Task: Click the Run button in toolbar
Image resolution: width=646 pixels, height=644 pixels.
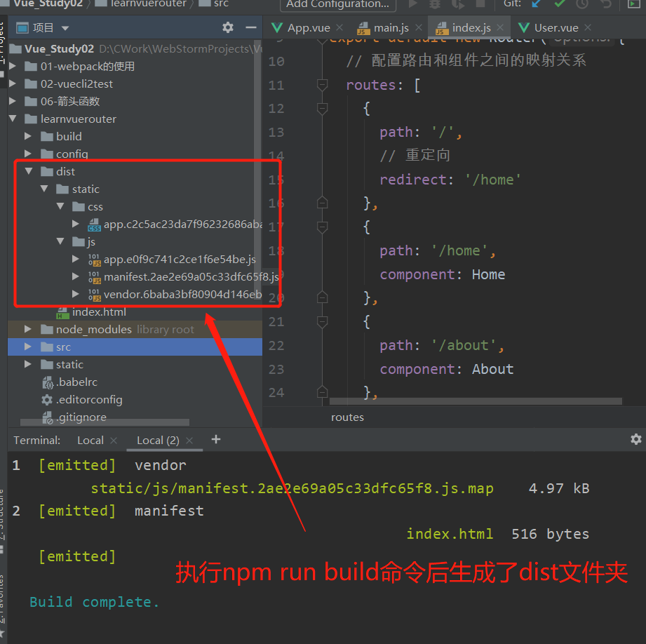Action: click(x=413, y=4)
